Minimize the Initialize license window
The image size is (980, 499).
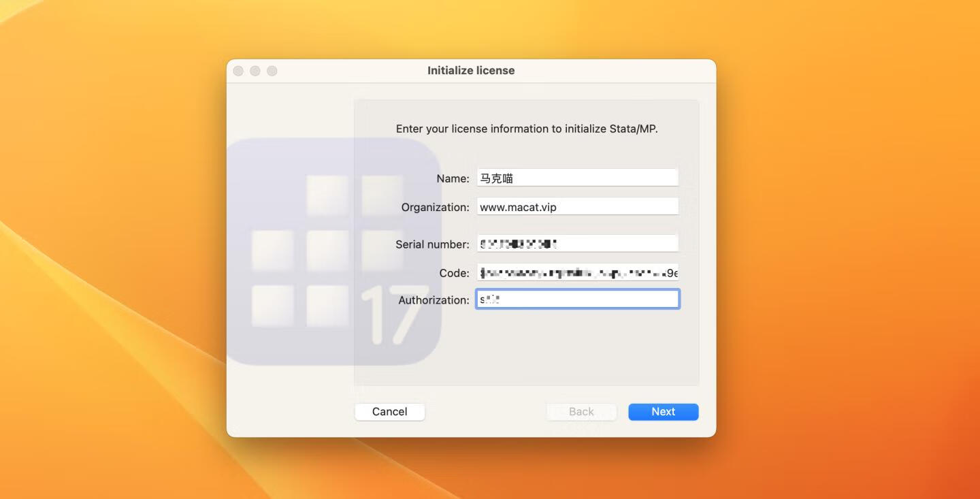[x=255, y=71]
